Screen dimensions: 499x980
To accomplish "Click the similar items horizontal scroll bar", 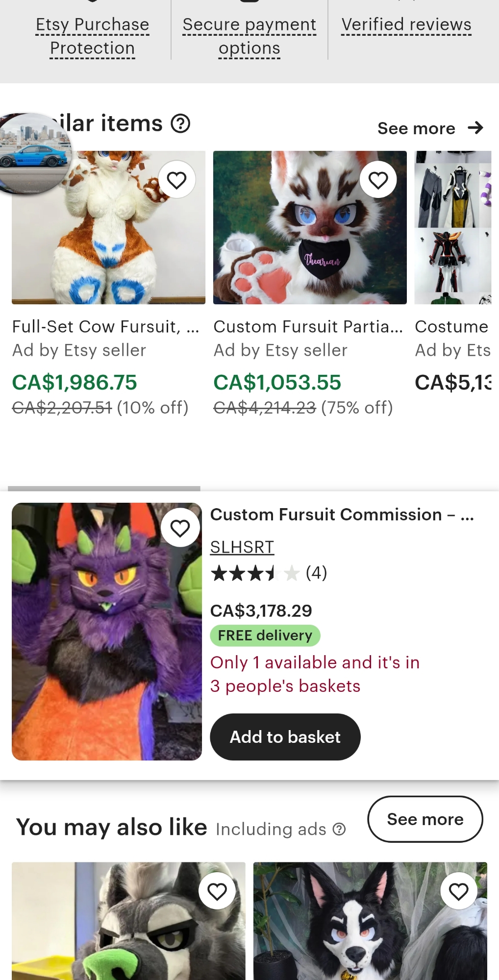I will [x=104, y=489].
